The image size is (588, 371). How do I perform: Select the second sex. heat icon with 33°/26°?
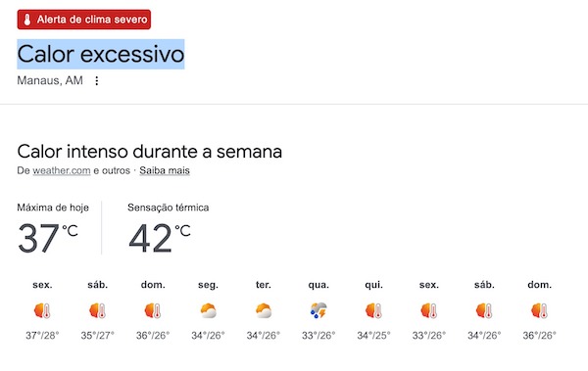[x=429, y=310]
